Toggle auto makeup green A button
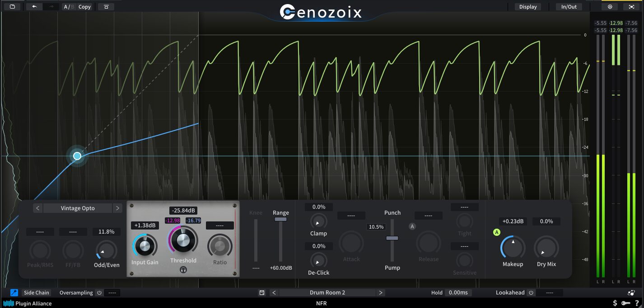 (497, 233)
